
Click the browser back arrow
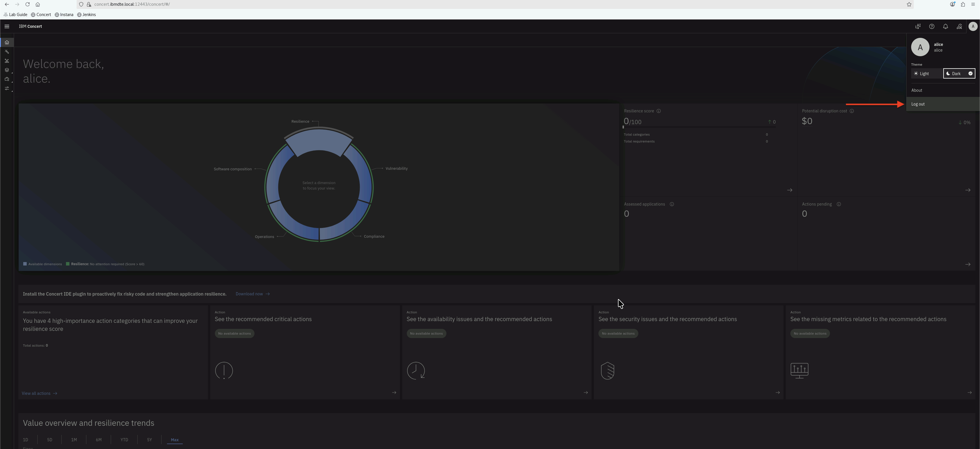click(x=7, y=4)
